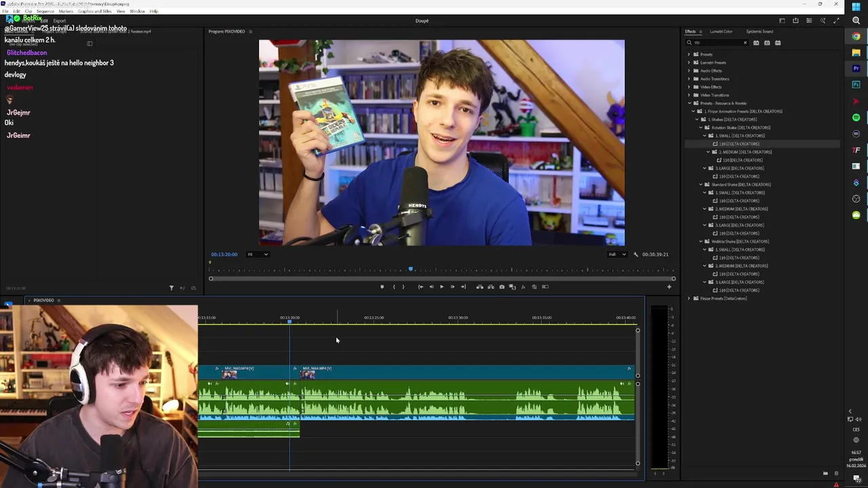Switch to the Epidemic Sound tab

[759, 31]
